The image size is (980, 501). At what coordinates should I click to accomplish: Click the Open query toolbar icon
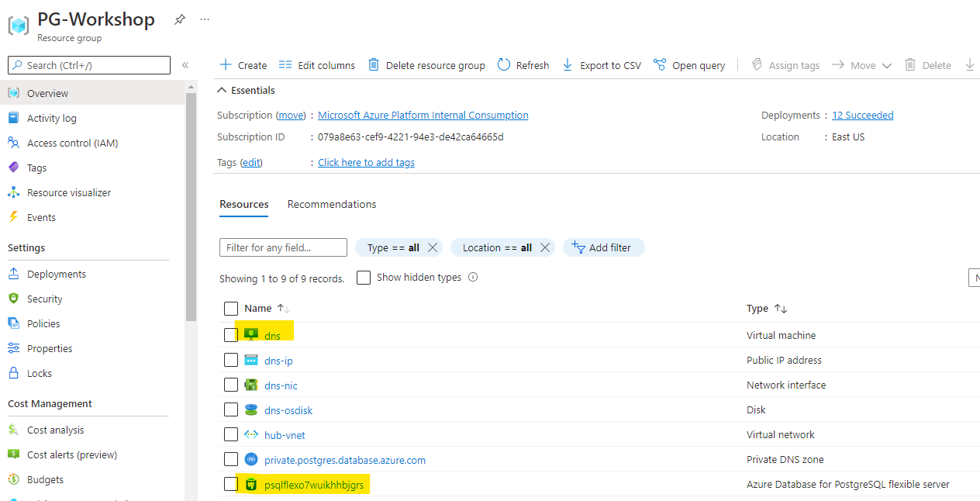pos(660,65)
